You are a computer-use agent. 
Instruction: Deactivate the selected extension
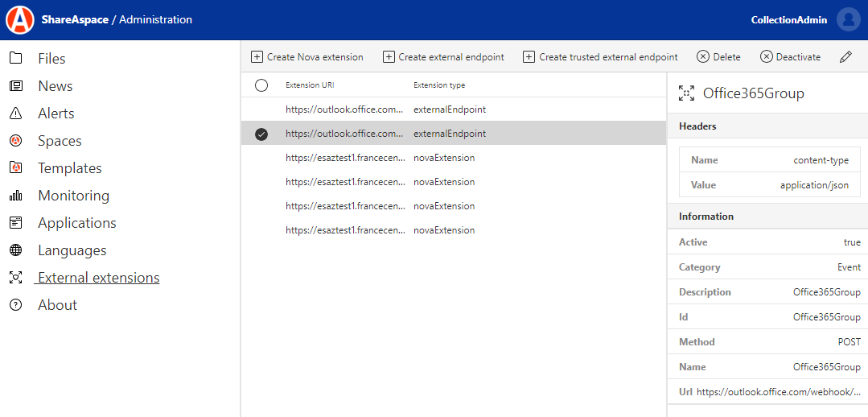pos(791,56)
